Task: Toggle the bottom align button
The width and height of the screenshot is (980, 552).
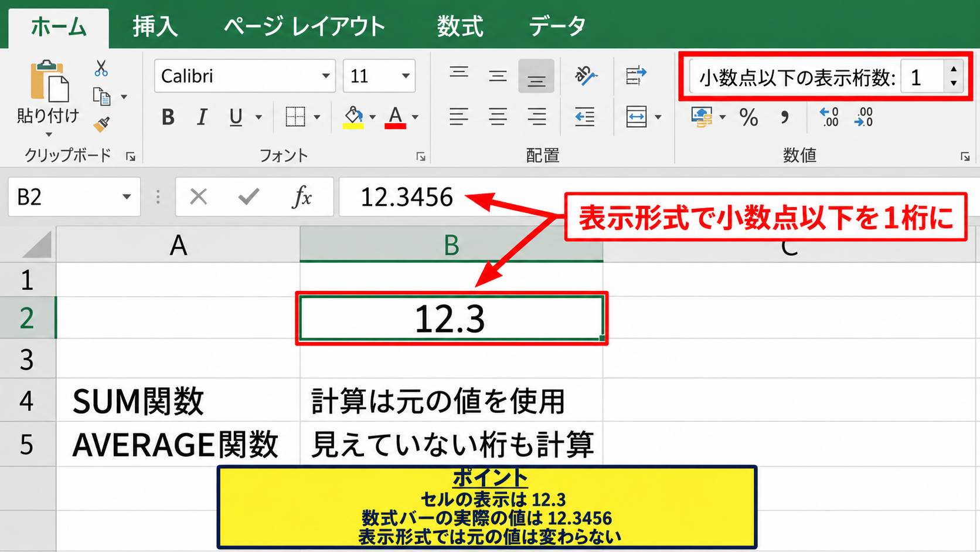Action: click(x=536, y=76)
